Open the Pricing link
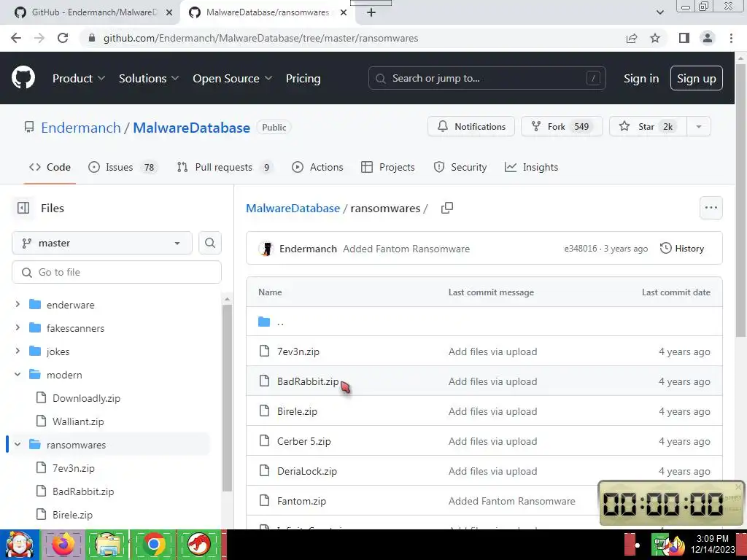Image resolution: width=747 pixels, height=560 pixels. [x=303, y=78]
